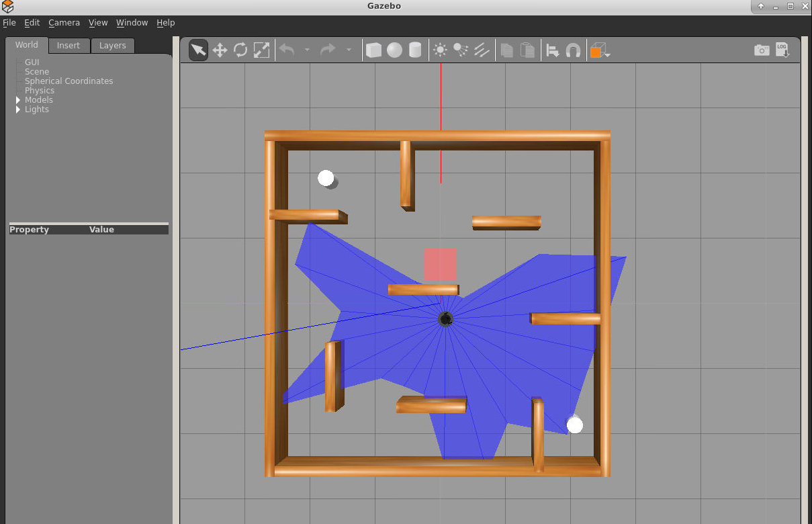This screenshot has height=524, width=812.
Task: Select the rotate mode tool
Action: 240,50
